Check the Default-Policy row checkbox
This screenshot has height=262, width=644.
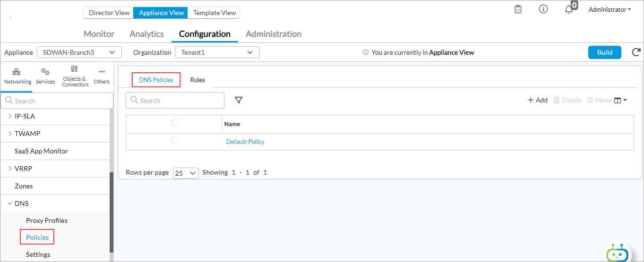[x=175, y=141]
